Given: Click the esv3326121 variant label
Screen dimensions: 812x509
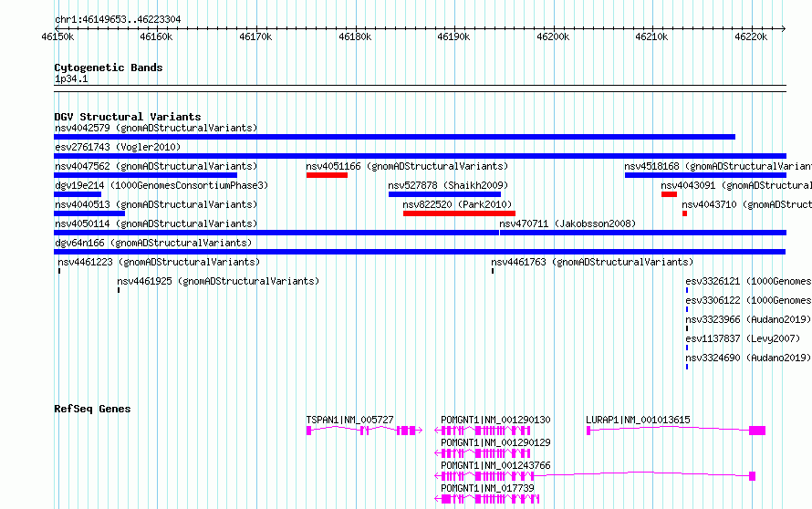Looking at the screenshot, I should click(x=748, y=281).
